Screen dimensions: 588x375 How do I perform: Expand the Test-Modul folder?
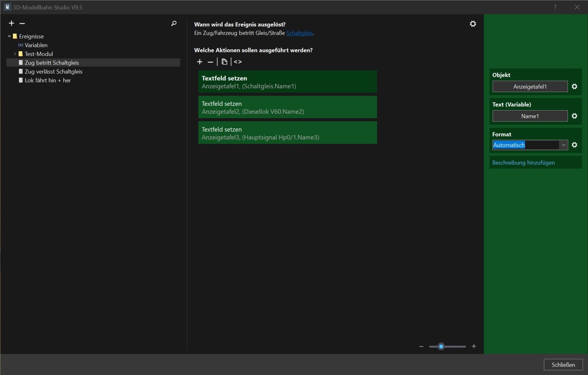tap(15, 54)
